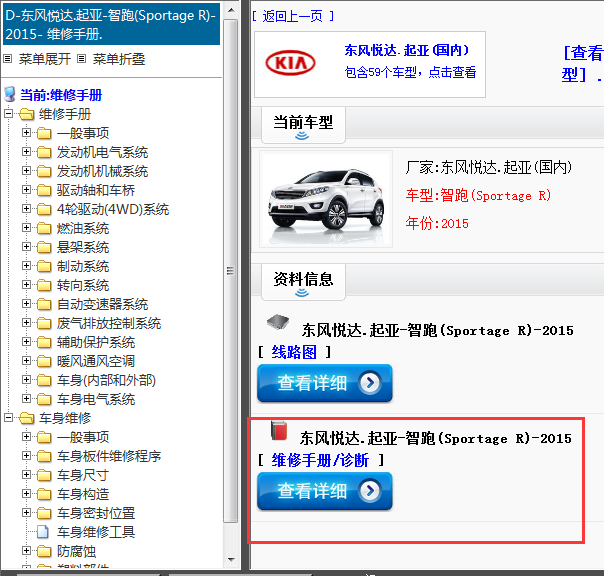604x576 pixels.
Task: Click the folder icon beside 制动系统
Action: point(44,266)
